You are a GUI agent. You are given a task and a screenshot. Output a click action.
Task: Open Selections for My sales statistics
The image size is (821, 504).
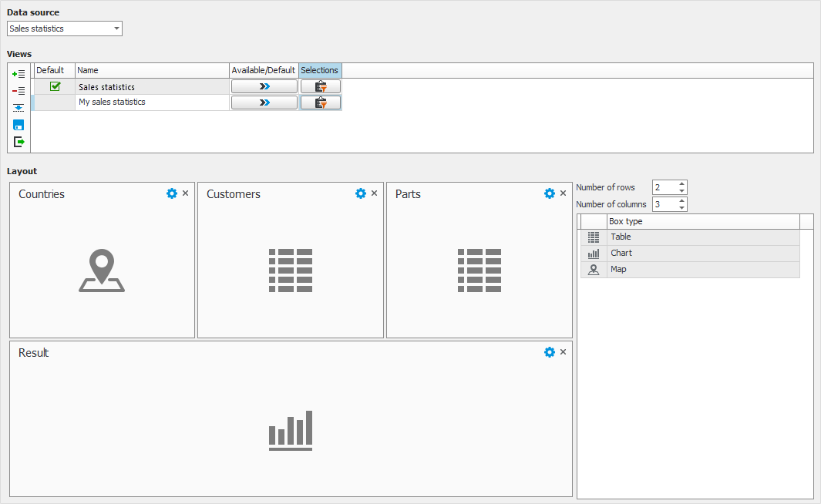tap(320, 102)
